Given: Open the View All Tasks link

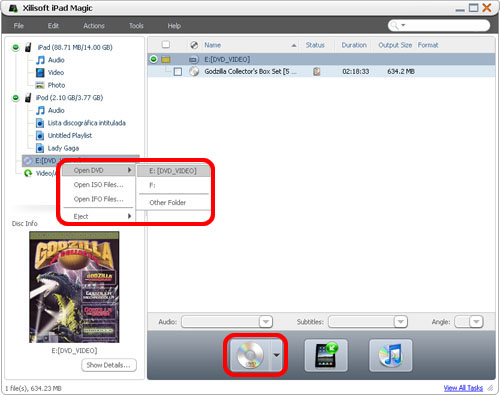Looking at the screenshot, I should pos(463,388).
